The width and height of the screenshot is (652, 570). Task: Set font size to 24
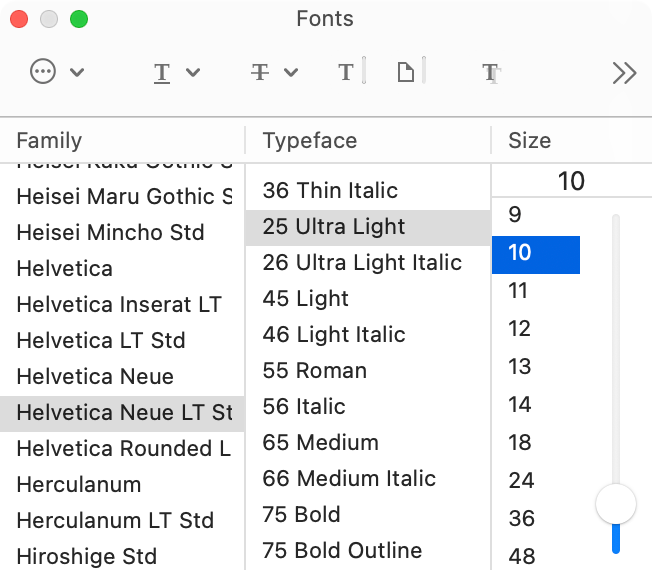coord(536,481)
